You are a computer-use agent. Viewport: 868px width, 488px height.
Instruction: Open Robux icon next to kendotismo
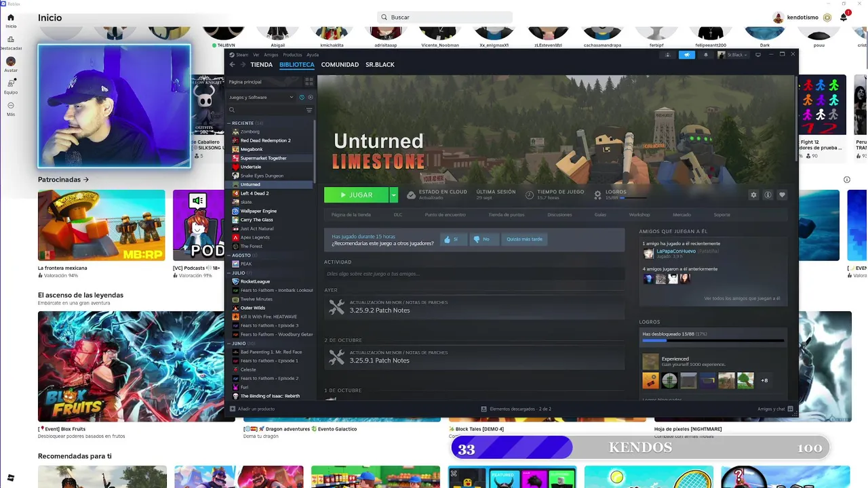(x=827, y=17)
